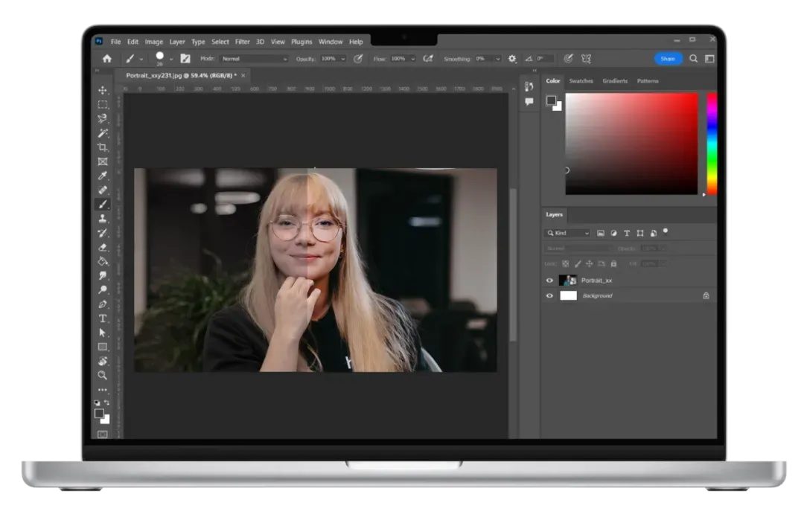
Task: Select the Move tool
Action: tap(103, 90)
